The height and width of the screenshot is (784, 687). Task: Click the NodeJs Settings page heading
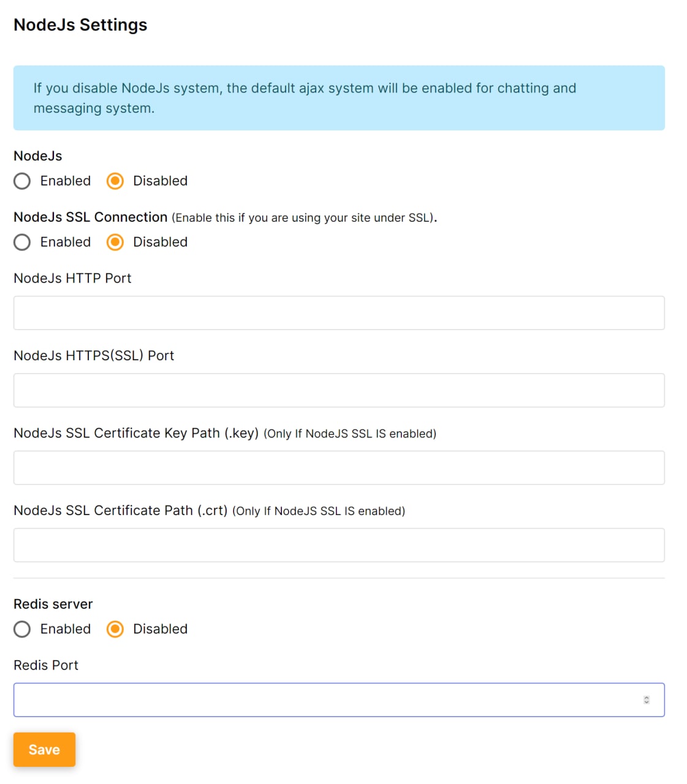80,25
